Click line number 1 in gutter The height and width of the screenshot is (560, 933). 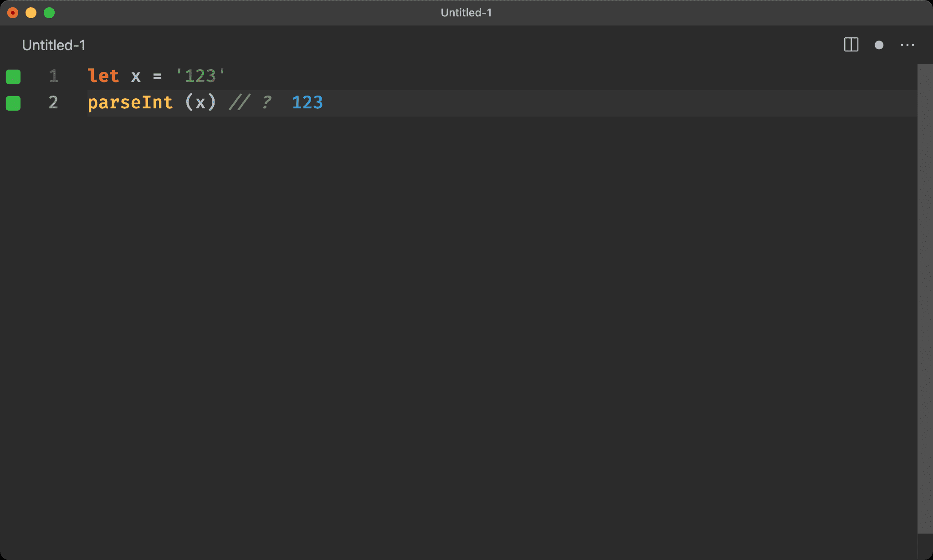tap(53, 76)
